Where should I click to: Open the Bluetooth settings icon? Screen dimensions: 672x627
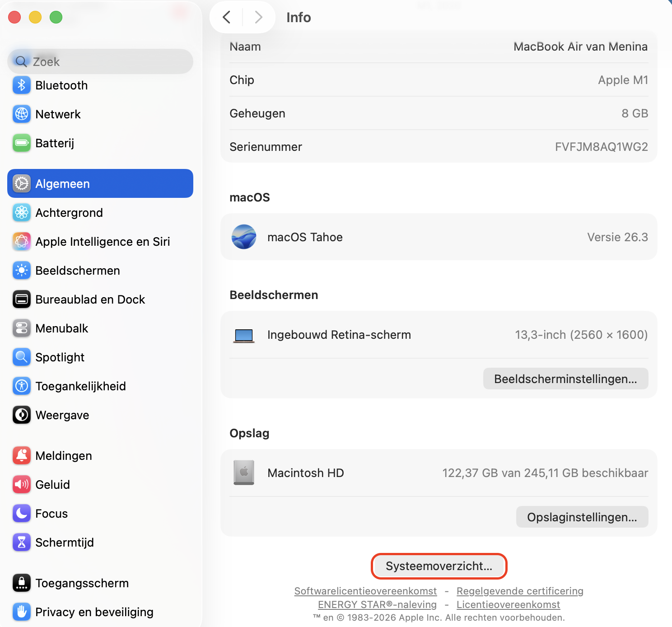21,85
